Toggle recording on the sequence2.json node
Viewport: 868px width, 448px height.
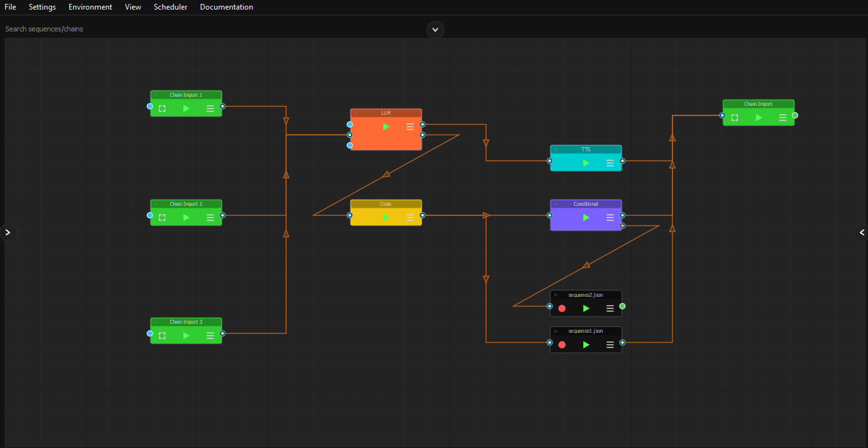click(x=562, y=308)
